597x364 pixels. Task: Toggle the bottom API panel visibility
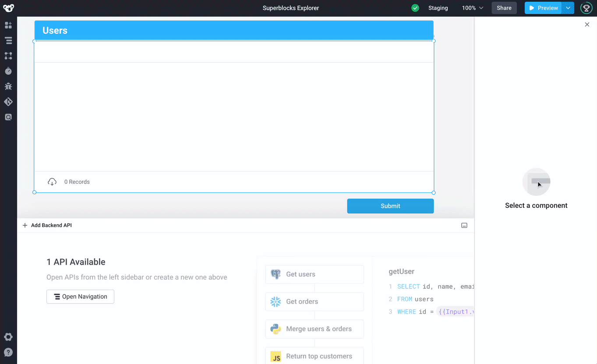464,225
